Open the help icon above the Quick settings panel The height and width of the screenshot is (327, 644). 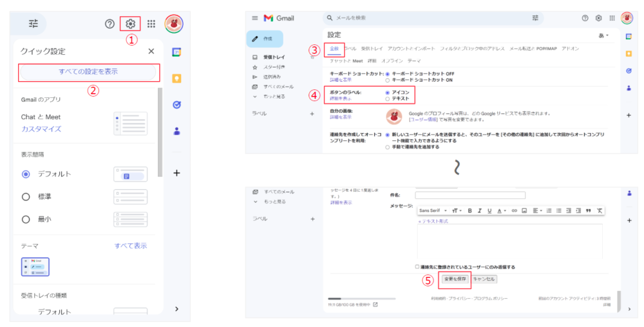pos(109,24)
